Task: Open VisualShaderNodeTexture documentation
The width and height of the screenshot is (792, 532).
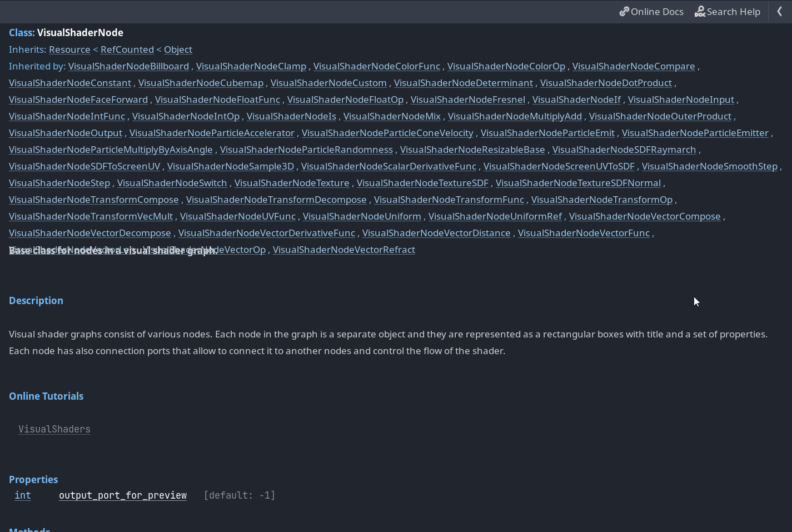Action: [292, 183]
